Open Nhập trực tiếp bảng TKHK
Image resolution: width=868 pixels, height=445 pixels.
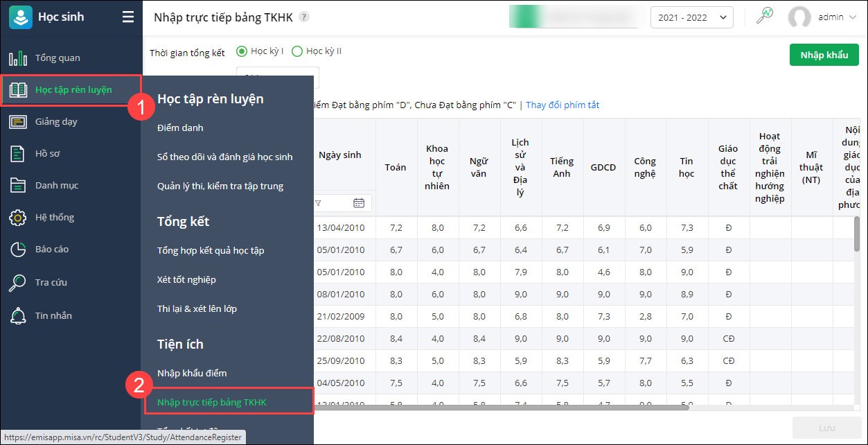tap(212, 403)
